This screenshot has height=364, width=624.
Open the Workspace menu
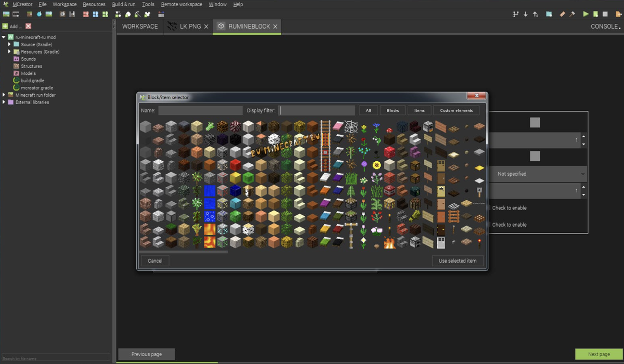pyautogui.click(x=64, y=4)
